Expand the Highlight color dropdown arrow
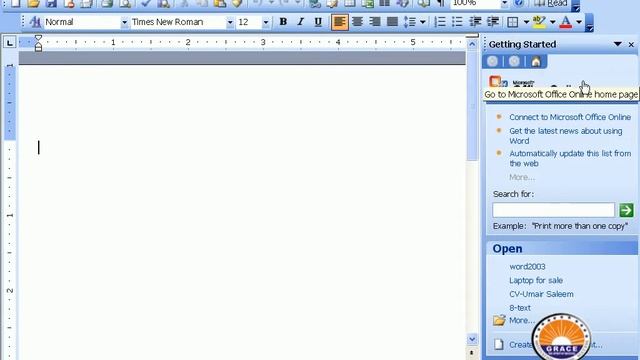 [x=552, y=22]
